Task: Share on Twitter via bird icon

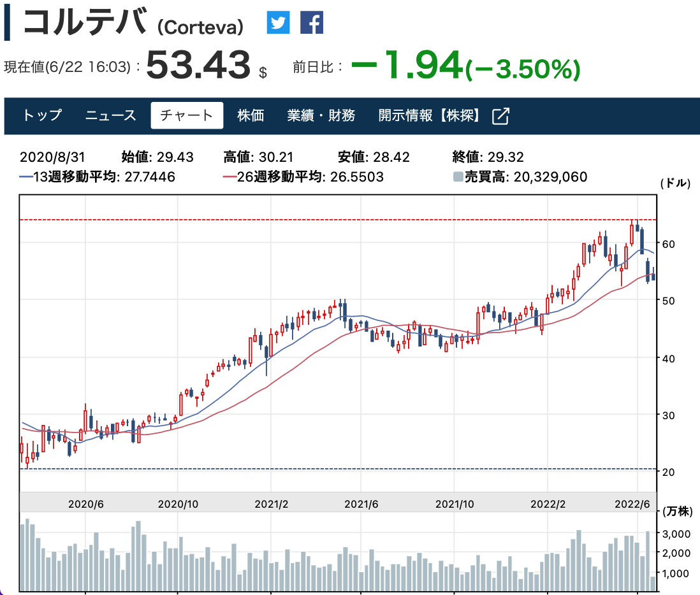Action: [278, 22]
